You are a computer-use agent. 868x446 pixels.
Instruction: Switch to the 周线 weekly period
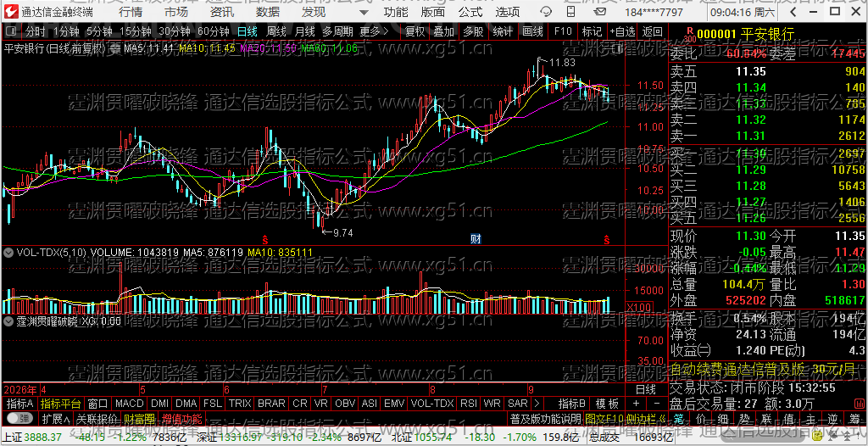coord(276,31)
